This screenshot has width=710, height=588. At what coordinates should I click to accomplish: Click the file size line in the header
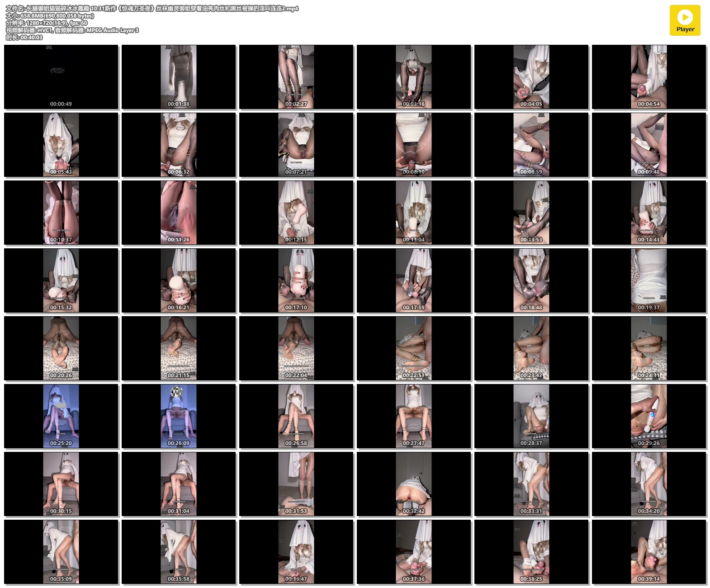pos(50,16)
